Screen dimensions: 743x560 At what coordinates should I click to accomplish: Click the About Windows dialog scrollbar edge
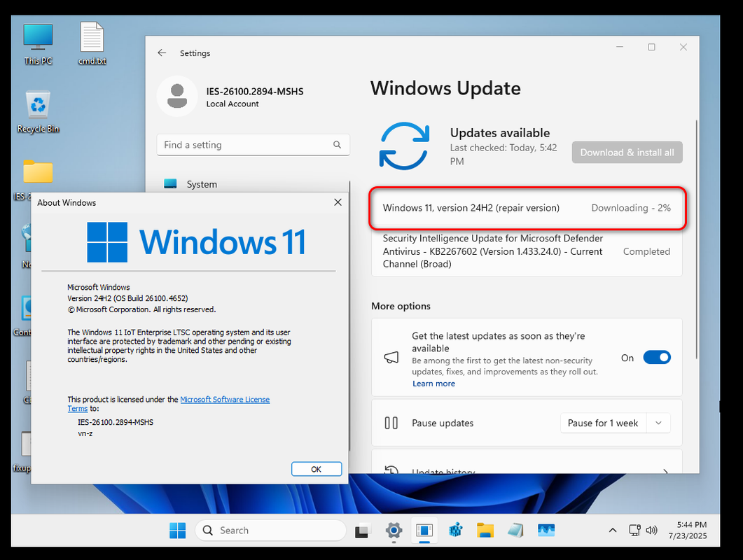coord(349,316)
